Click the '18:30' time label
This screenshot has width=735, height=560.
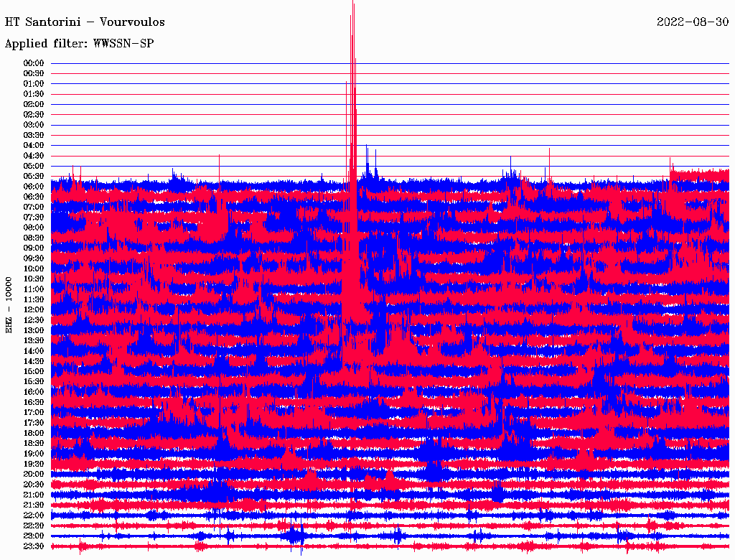33,444
